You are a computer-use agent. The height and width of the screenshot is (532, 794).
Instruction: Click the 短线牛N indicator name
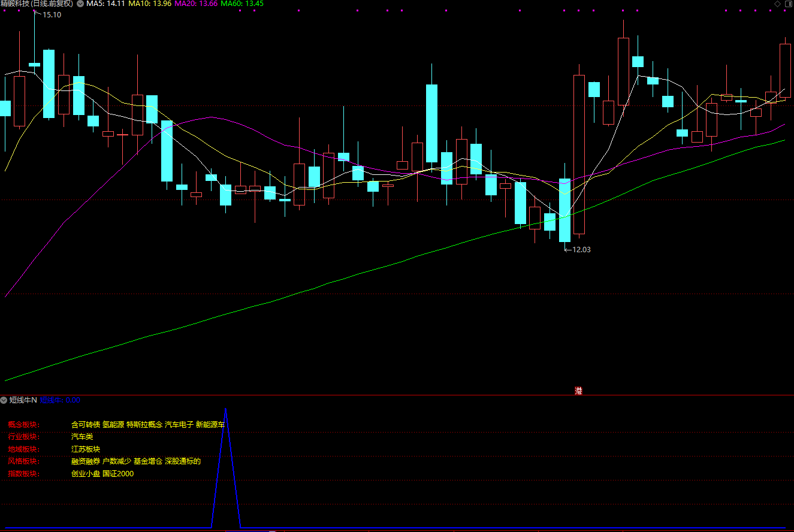click(x=23, y=400)
